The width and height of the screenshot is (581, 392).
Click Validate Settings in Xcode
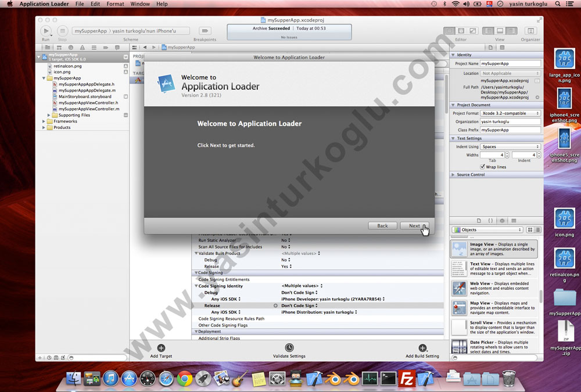[289, 347]
